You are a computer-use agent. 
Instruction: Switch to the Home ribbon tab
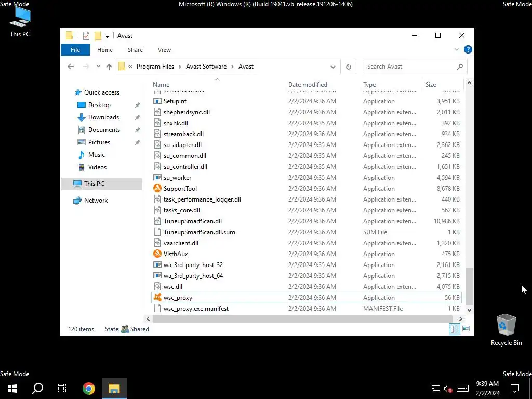(x=105, y=50)
